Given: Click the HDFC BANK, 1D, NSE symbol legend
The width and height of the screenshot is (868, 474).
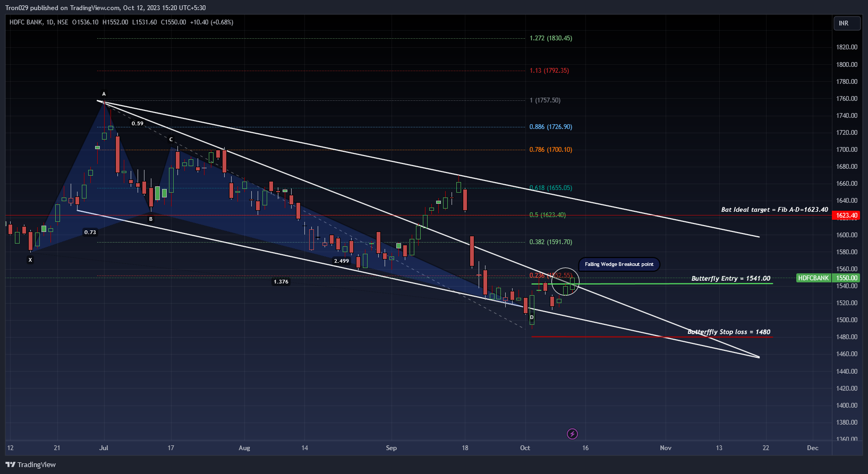Looking at the screenshot, I should pyautogui.click(x=39, y=22).
